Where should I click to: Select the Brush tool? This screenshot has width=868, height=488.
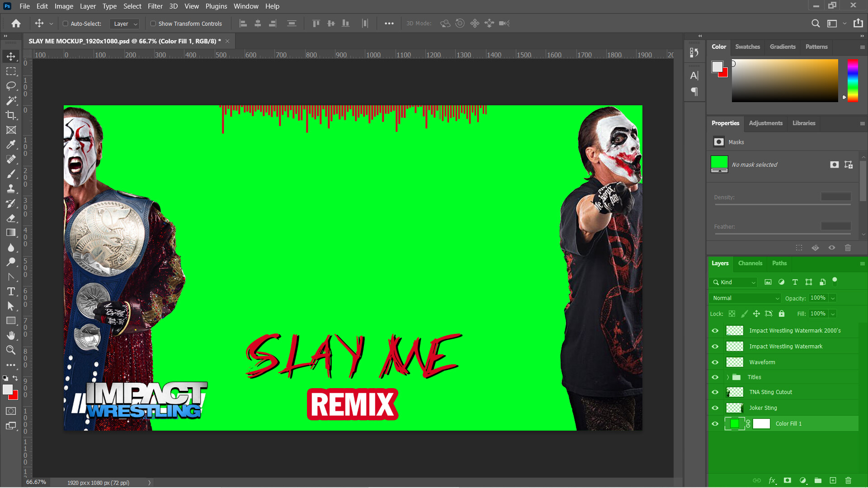(x=11, y=174)
